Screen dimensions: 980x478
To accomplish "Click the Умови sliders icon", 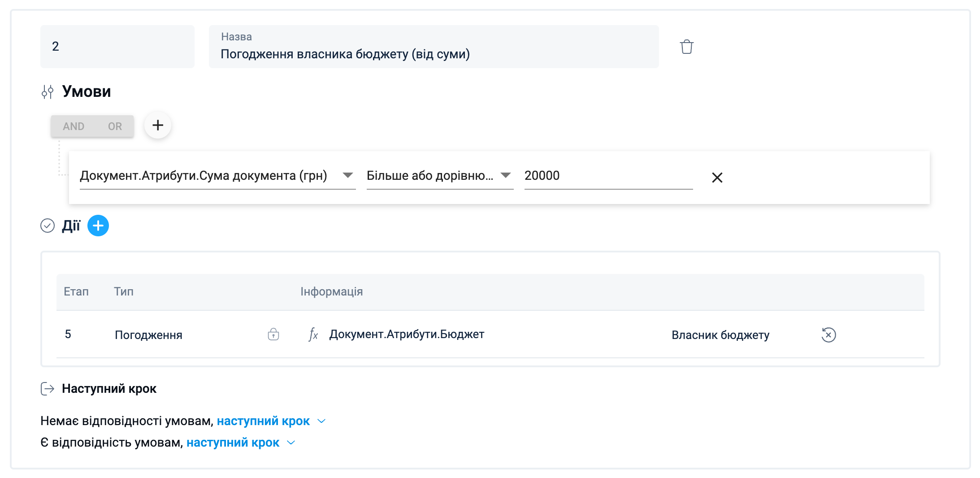I will pyautogui.click(x=48, y=92).
